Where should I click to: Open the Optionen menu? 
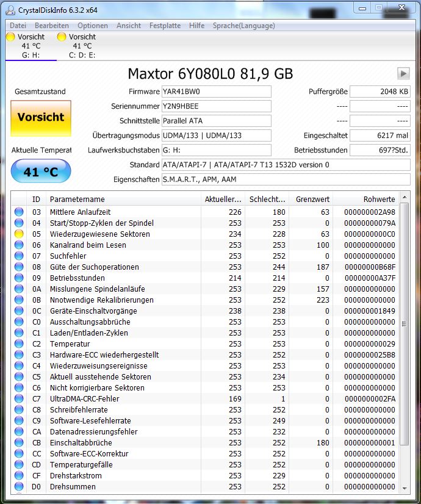[93, 26]
